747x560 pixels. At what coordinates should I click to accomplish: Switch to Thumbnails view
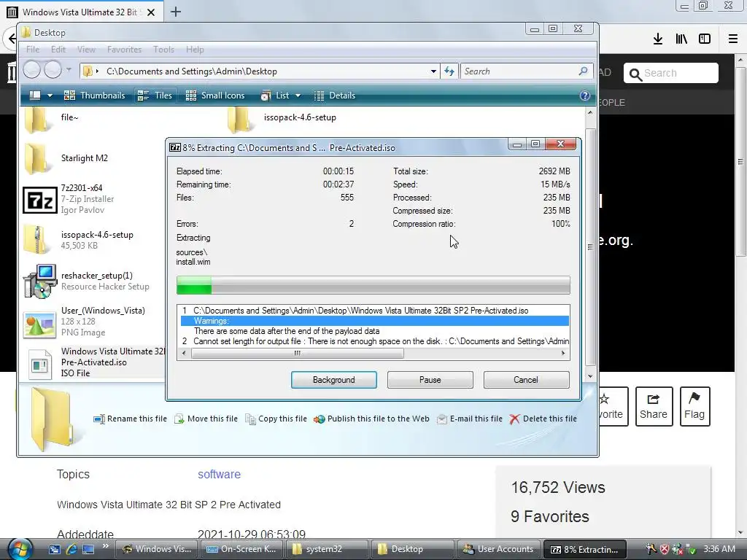94,96
